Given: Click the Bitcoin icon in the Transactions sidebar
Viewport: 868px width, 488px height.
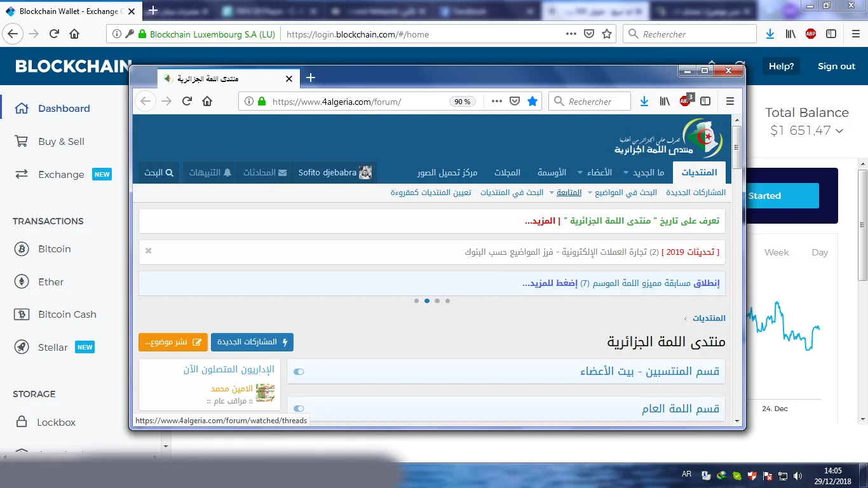Looking at the screenshot, I should click(22, 249).
